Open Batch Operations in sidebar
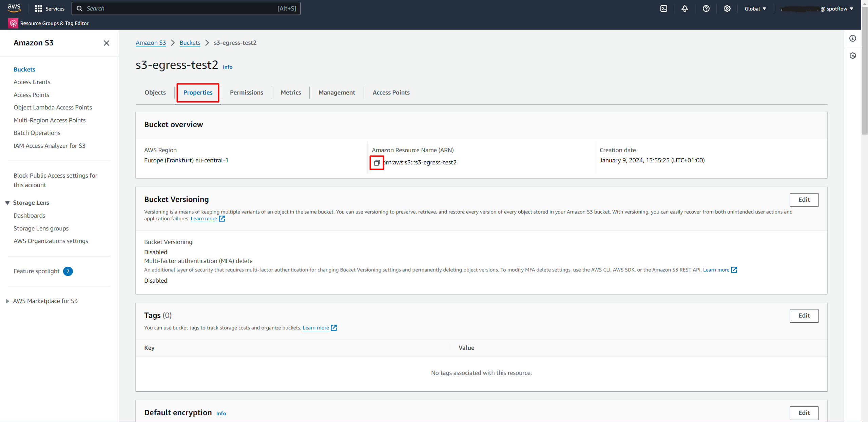The width and height of the screenshot is (868, 422). [37, 133]
